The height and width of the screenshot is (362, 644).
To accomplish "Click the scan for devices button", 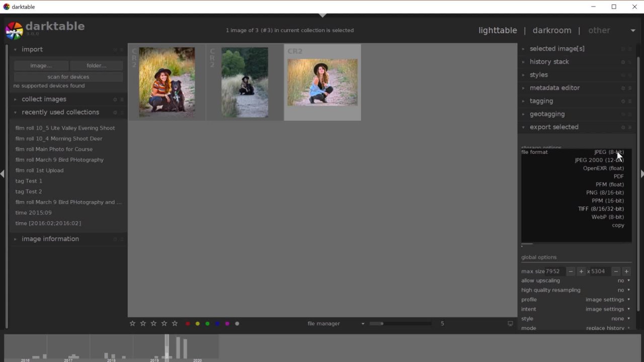I will [x=68, y=76].
